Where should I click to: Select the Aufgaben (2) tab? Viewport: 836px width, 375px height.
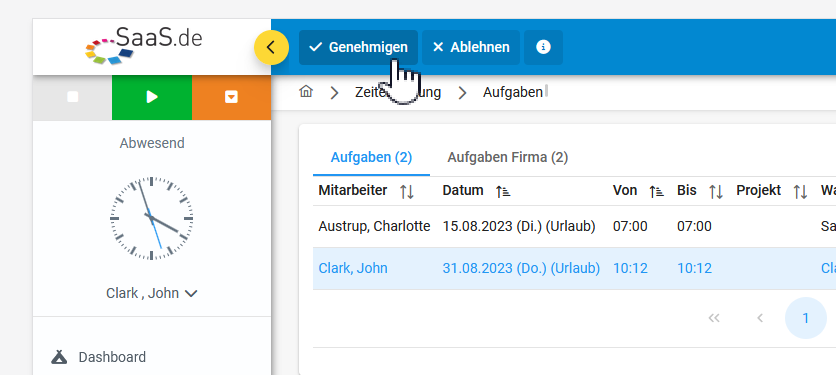(371, 157)
